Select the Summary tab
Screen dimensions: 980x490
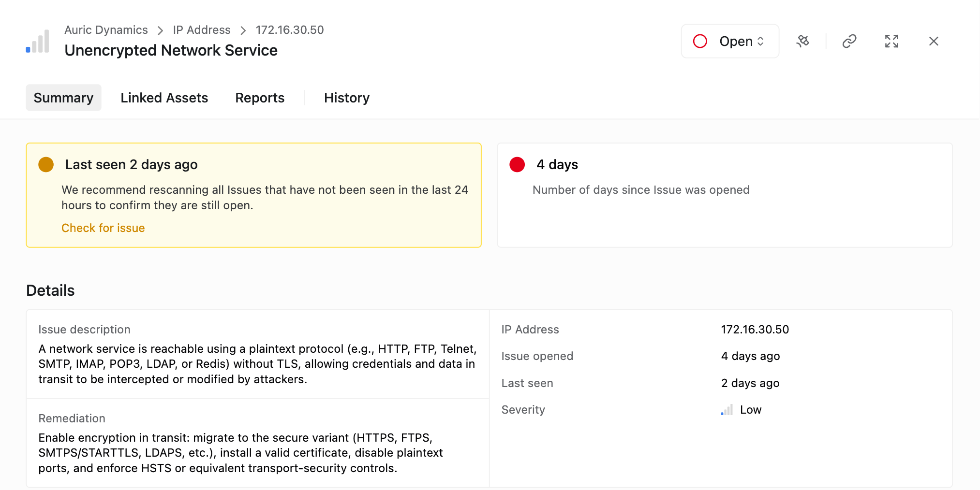63,98
